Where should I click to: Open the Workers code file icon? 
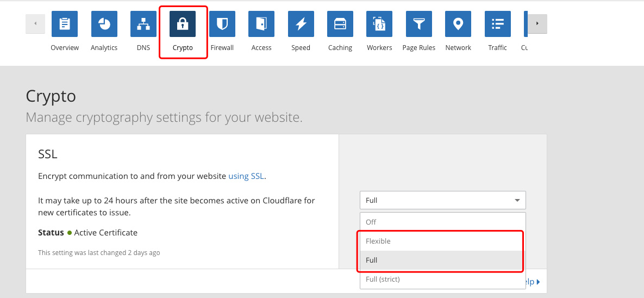pyautogui.click(x=379, y=24)
